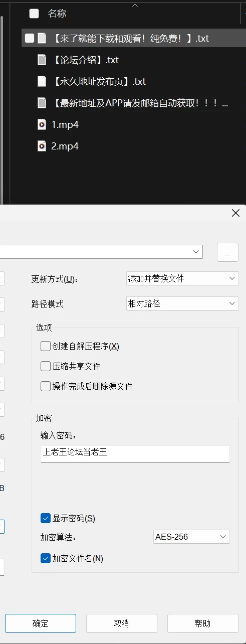Click video icon of 2.mp4
The width and height of the screenshot is (246, 644).
42,146
